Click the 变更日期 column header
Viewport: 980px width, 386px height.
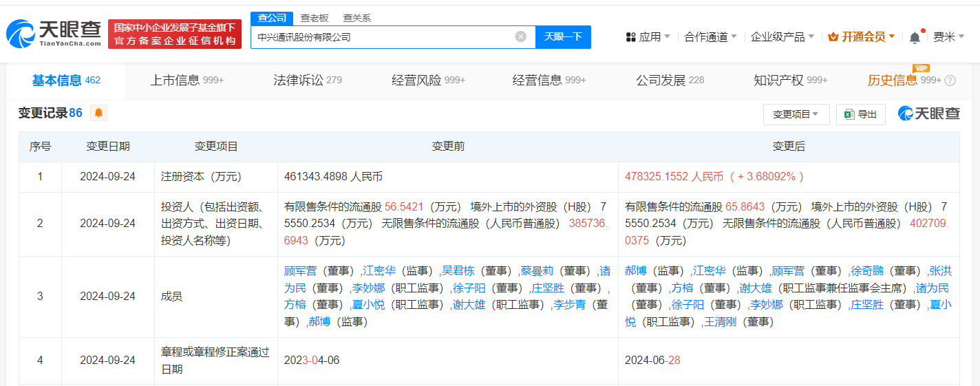pos(108,147)
